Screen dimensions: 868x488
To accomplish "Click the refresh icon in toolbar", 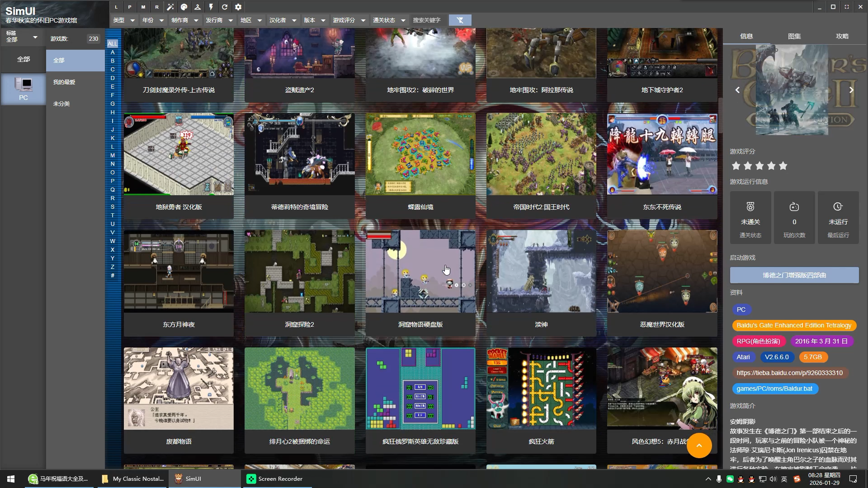I will pyautogui.click(x=225, y=7).
